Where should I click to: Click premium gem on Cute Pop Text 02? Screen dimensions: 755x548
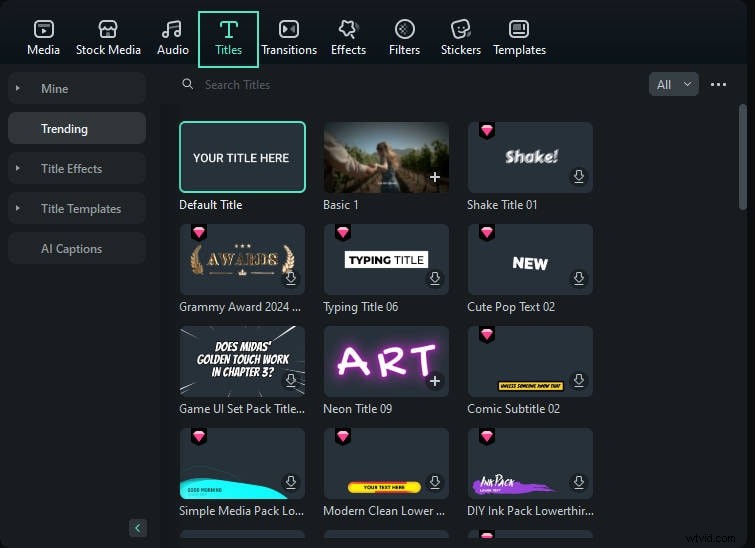(487, 233)
